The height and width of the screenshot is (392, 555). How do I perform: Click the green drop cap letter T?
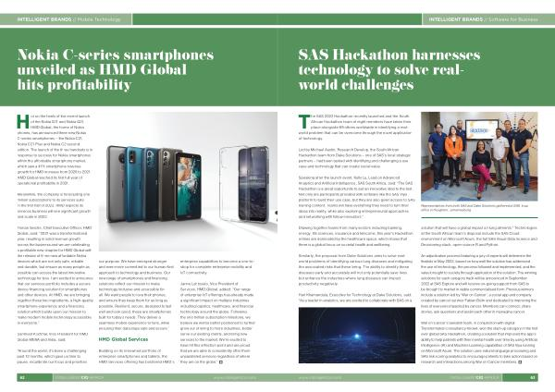[x=303, y=121]
